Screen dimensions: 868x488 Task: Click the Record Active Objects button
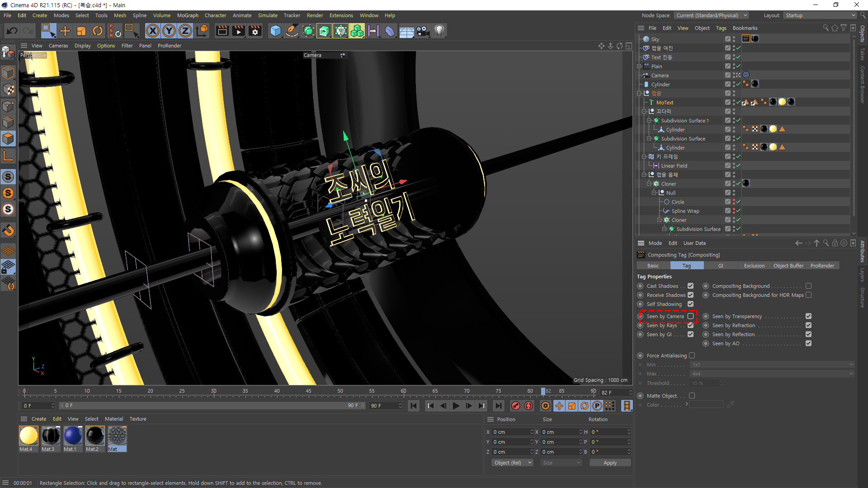(515, 406)
